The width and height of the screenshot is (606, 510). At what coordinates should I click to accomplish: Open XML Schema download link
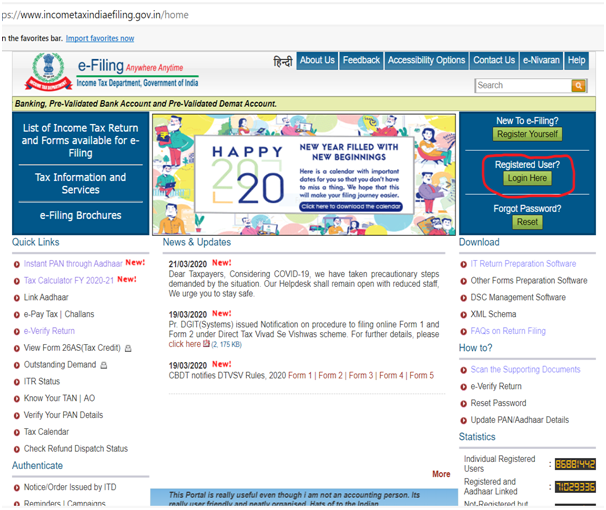click(x=493, y=314)
